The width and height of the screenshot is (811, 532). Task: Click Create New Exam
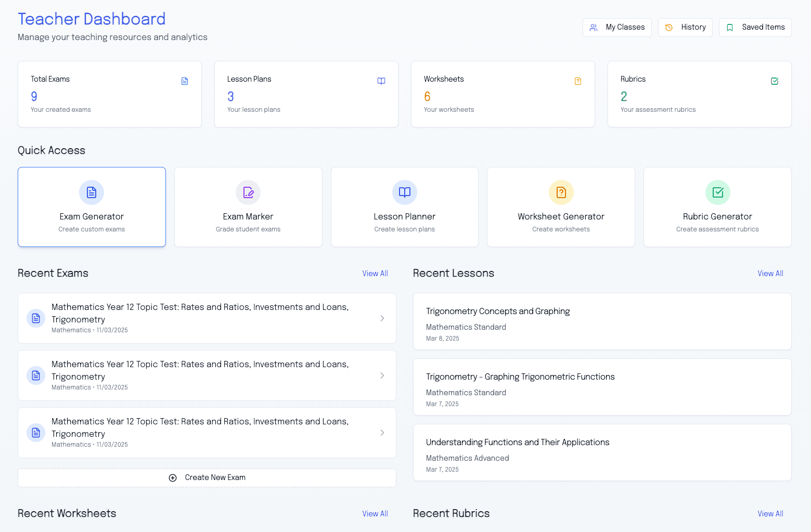point(207,477)
